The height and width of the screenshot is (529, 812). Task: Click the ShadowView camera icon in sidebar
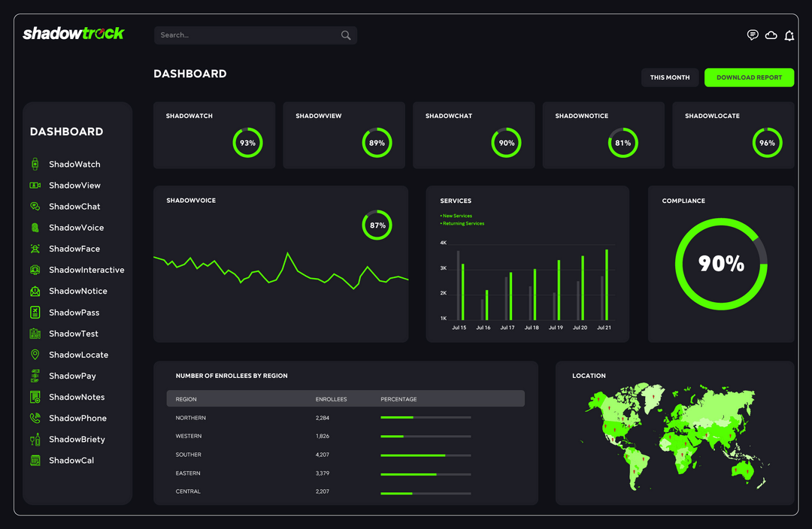(x=35, y=185)
